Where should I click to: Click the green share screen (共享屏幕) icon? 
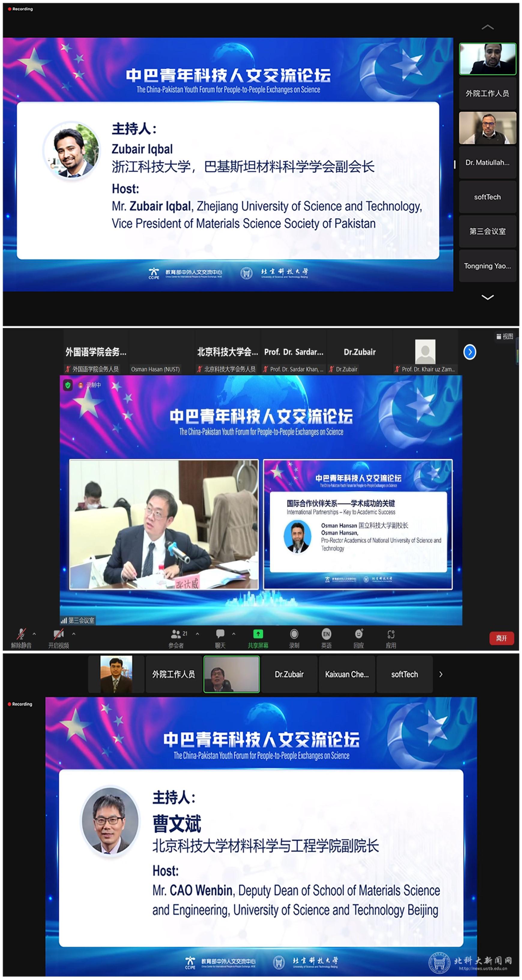(x=258, y=634)
